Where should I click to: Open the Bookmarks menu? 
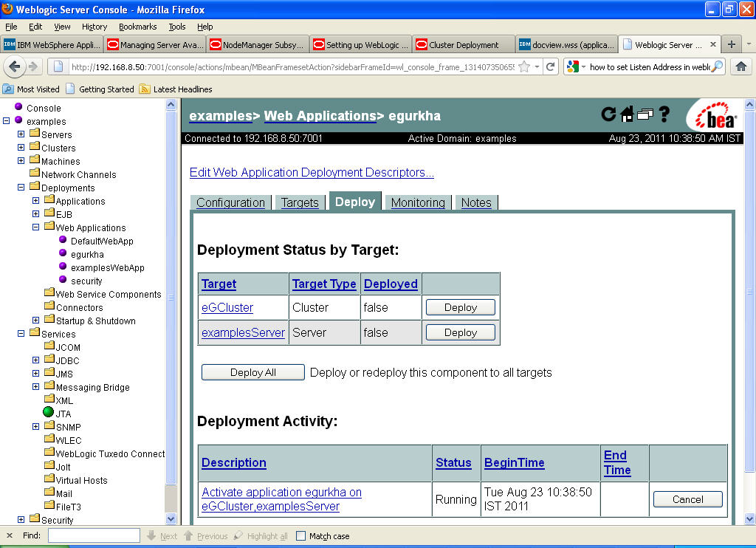pyautogui.click(x=137, y=27)
